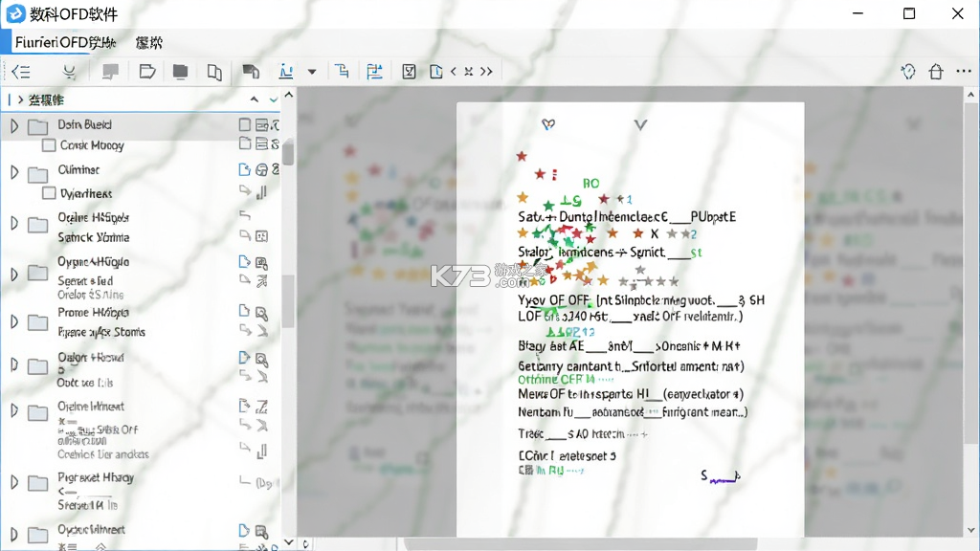Image resolution: width=980 pixels, height=551 pixels.
Task: Click the left panel vertical scrollbar thumb
Action: (288, 153)
